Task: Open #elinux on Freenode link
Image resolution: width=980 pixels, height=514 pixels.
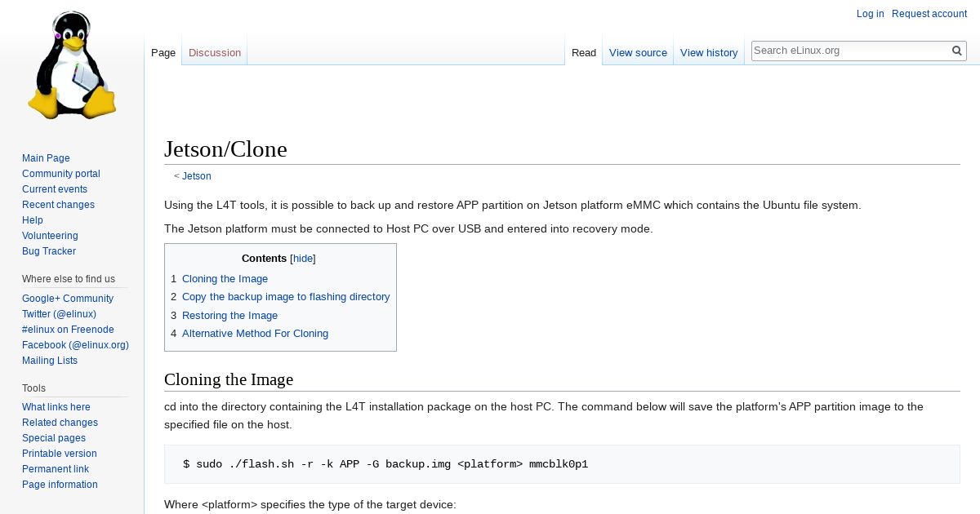Action: (68, 330)
